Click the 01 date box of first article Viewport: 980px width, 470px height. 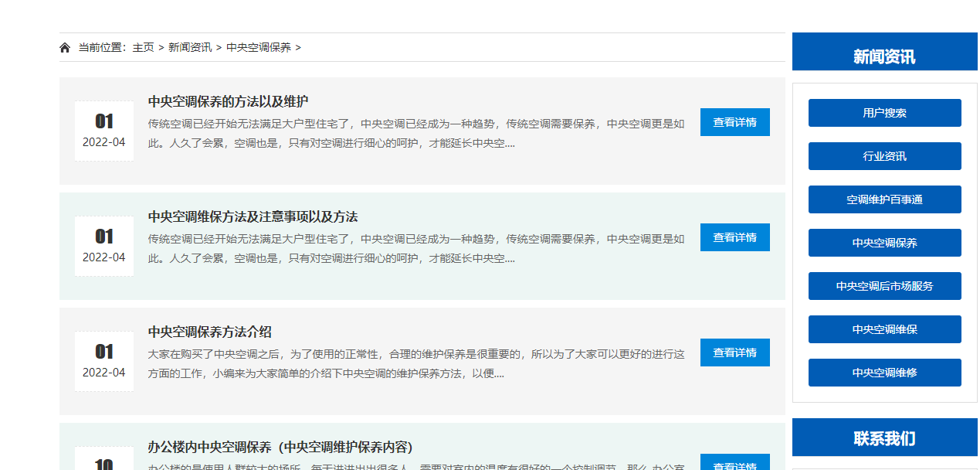(x=104, y=131)
